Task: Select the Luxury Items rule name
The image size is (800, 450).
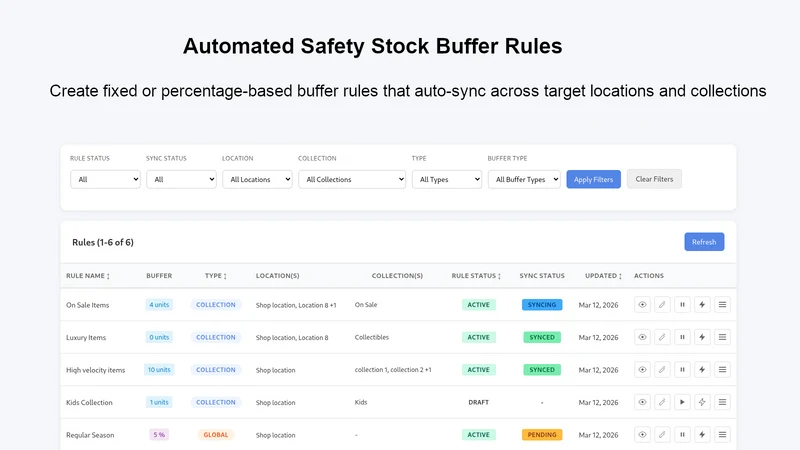Action: click(x=86, y=338)
